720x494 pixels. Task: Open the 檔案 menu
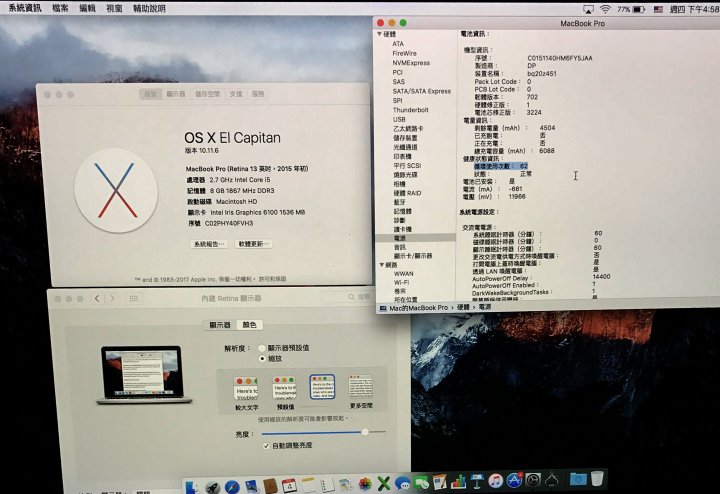pyautogui.click(x=60, y=8)
